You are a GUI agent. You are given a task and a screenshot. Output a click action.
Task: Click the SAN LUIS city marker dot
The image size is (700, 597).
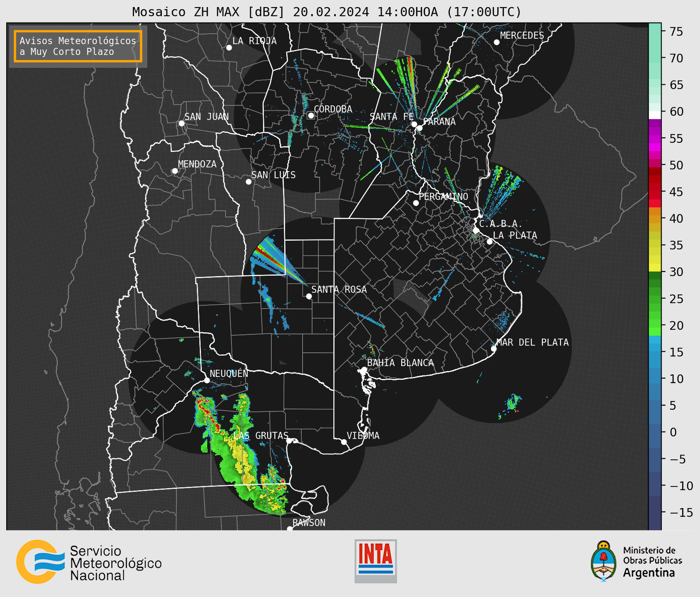[249, 182]
